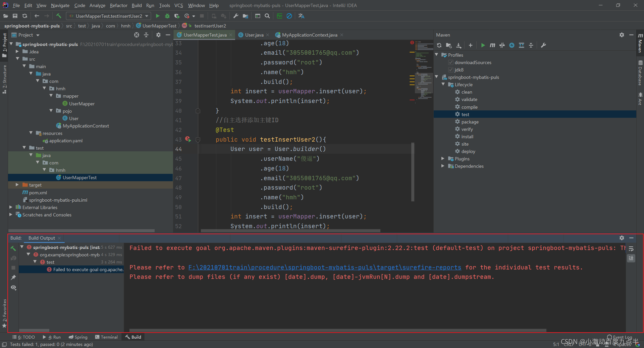Toggle downloadSources profile checkbox
Viewport: 644px width, 348px height.
coord(451,62)
